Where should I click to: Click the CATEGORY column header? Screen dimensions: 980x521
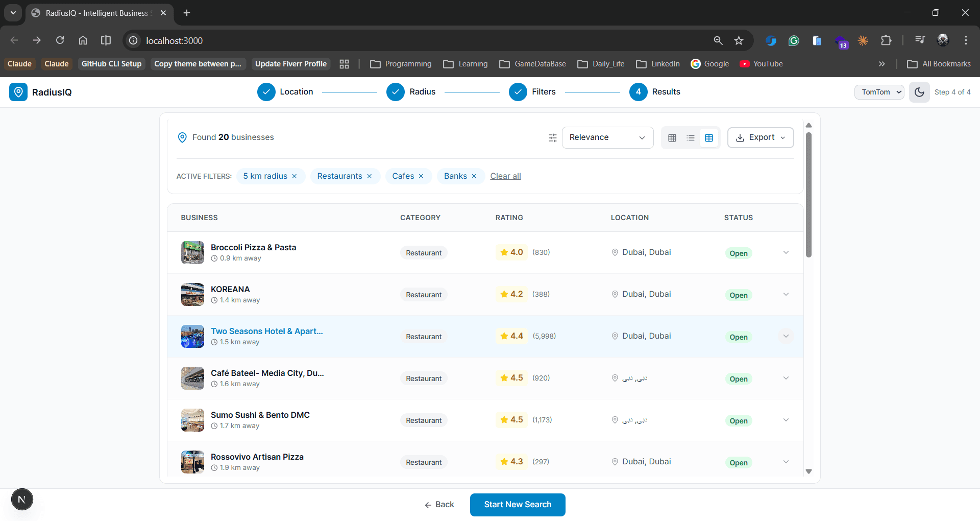pyautogui.click(x=420, y=218)
